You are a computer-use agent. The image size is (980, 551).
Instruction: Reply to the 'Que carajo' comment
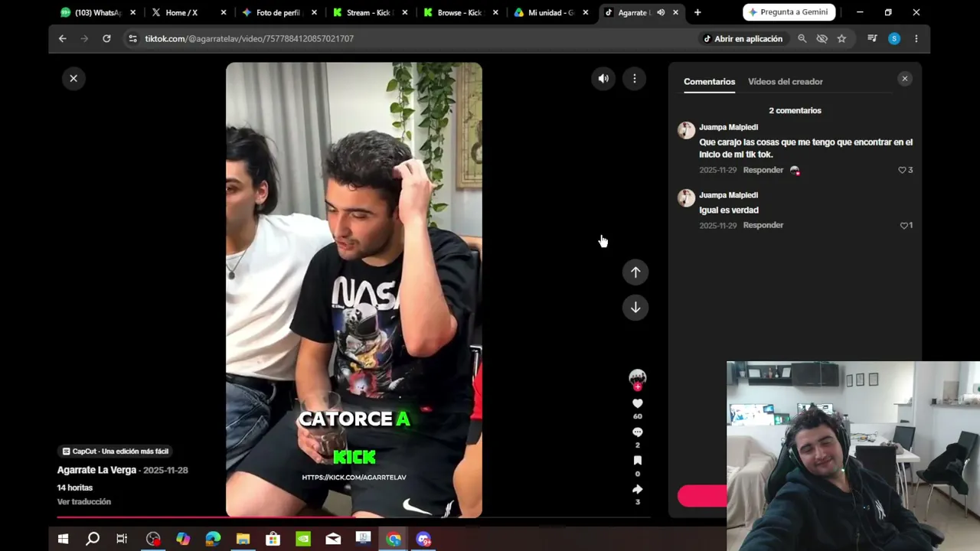pyautogui.click(x=763, y=170)
